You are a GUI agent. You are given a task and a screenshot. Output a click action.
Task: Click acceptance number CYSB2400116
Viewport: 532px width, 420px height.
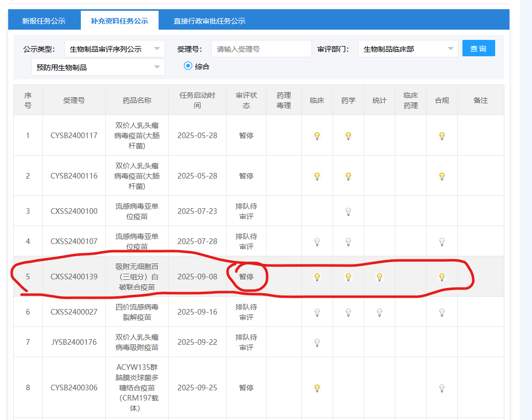click(74, 176)
